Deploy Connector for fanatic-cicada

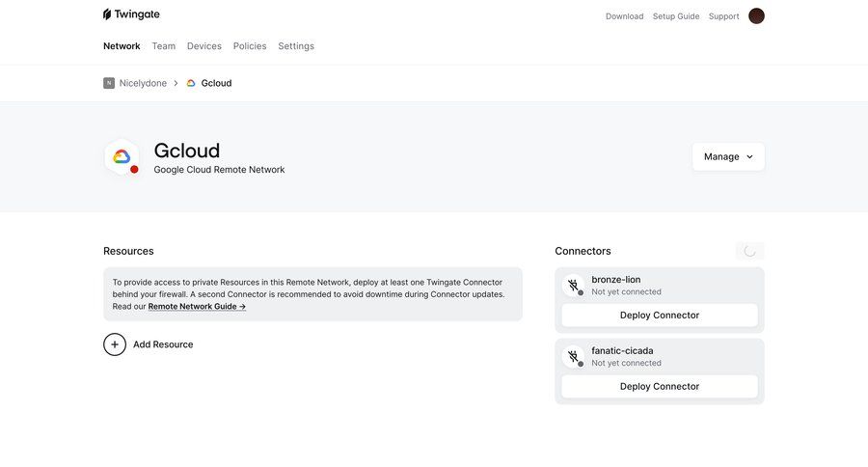660,387
